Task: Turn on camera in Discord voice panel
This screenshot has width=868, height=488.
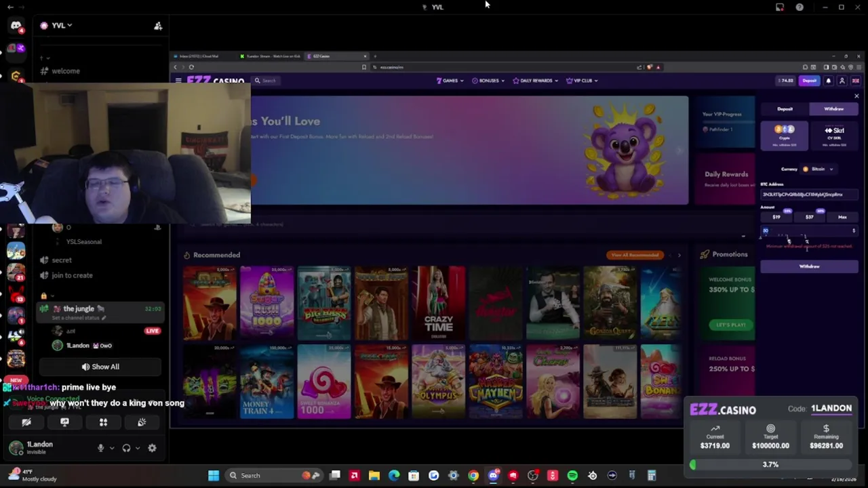Action: coord(26,422)
